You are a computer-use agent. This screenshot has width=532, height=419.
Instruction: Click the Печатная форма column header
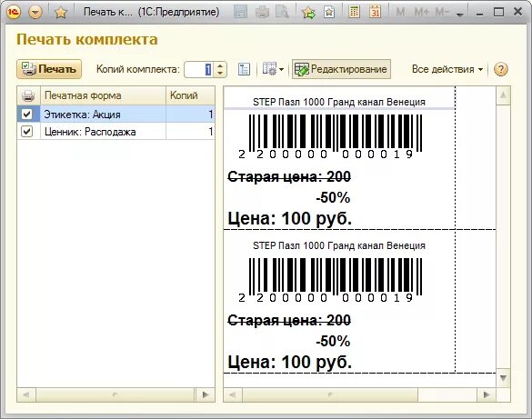103,95
